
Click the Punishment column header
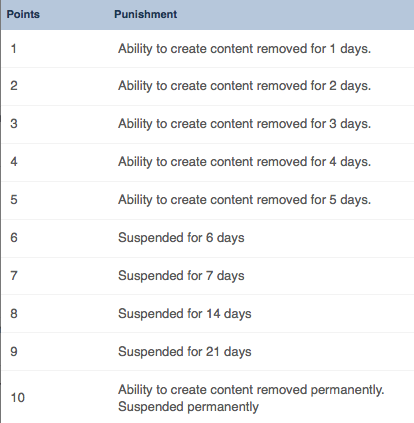click(145, 14)
